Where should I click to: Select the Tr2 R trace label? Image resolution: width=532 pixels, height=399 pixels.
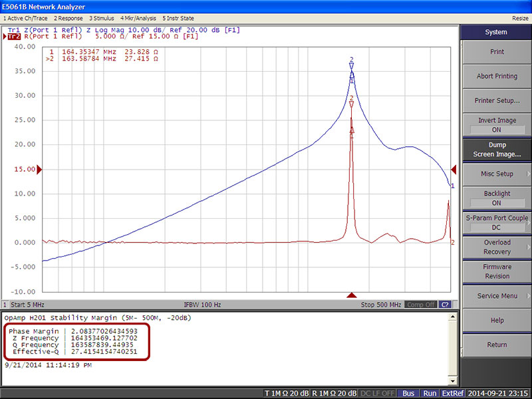point(13,37)
